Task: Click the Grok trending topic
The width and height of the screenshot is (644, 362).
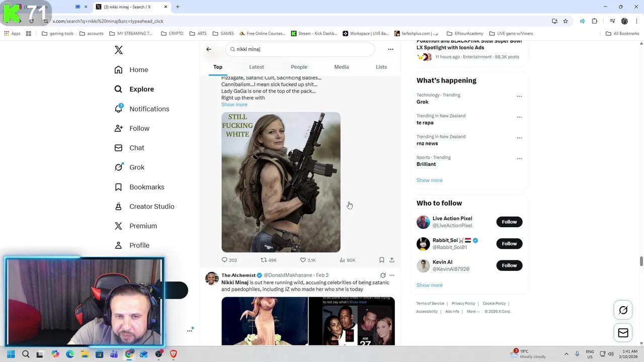Action: (x=423, y=102)
